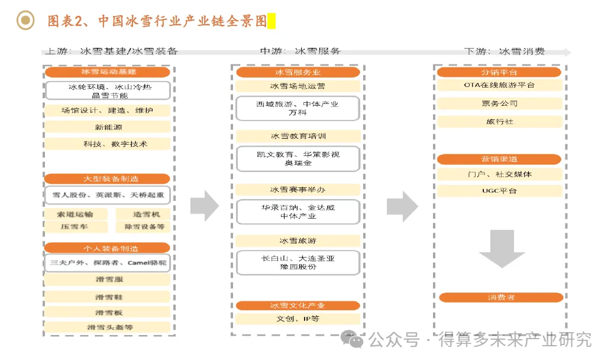Click the orange 冰雪服务业 header
Viewport: 611px width, 364px height.
298,72
